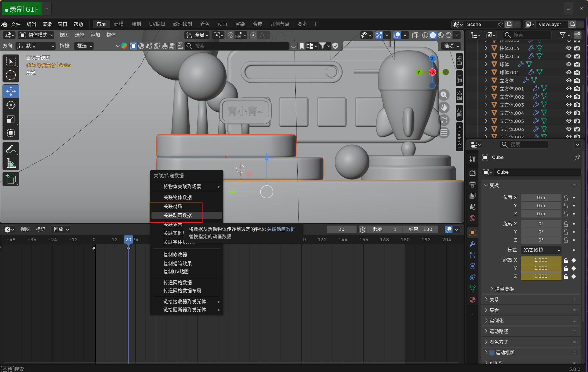588x372 pixels.
Task: Select the Rotate tool icon
Action: tap(11, 105)
